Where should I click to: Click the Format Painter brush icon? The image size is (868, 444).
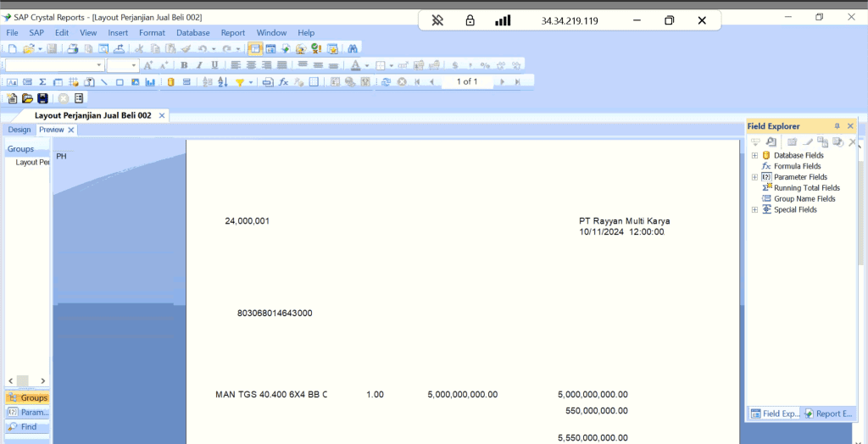(186, 48)
